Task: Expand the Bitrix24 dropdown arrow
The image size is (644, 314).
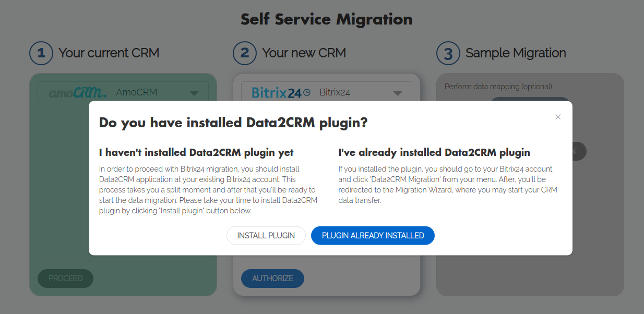Action: [398, 93]
